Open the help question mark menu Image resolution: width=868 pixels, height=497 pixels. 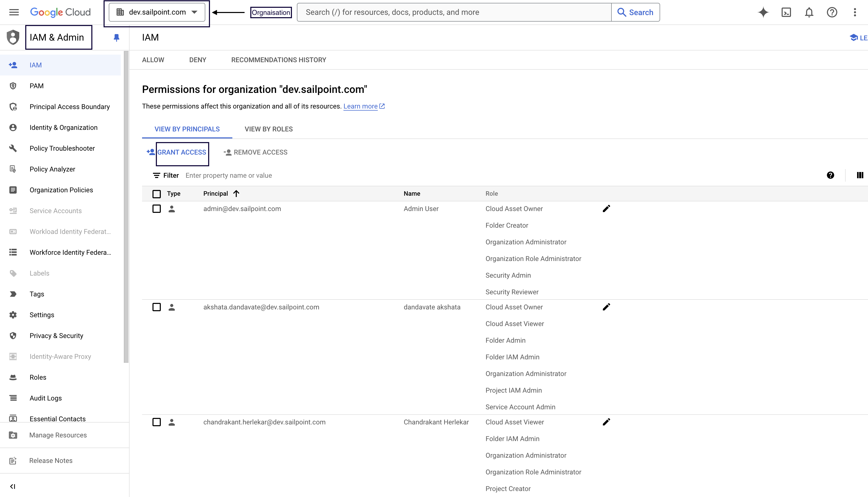[x=832, y=12]
